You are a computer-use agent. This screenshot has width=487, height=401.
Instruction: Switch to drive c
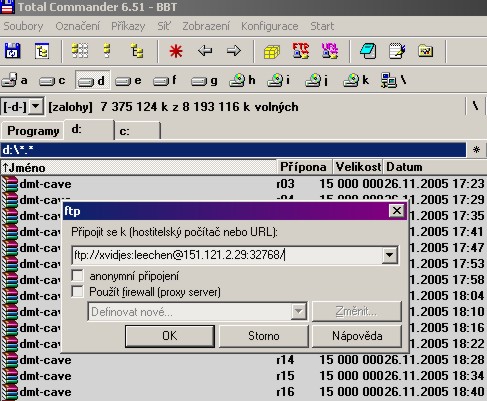52,80
